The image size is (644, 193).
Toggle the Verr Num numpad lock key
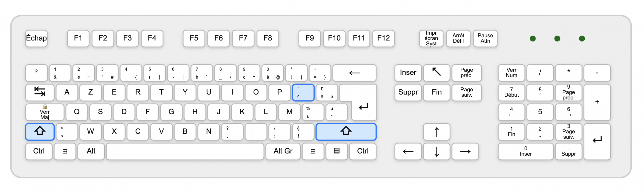[511, 73]
